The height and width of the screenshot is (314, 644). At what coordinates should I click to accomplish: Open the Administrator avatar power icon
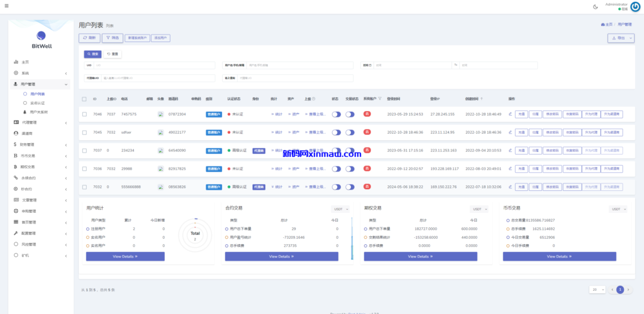tap(635, 6)
